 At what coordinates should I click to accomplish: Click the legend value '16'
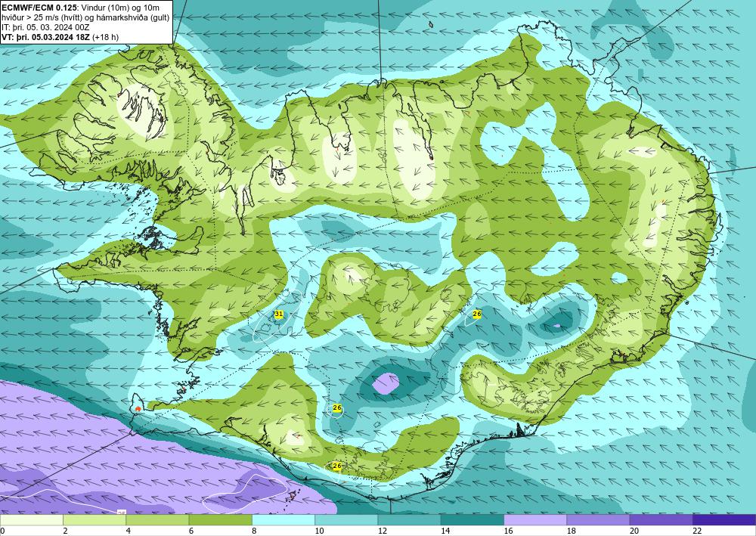point(508,531)
